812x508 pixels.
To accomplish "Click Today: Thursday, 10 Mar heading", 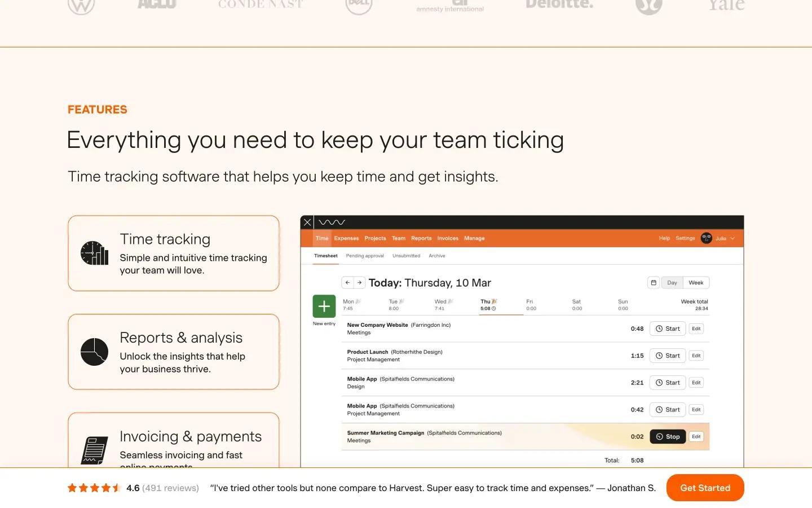I will coord(430,283).
